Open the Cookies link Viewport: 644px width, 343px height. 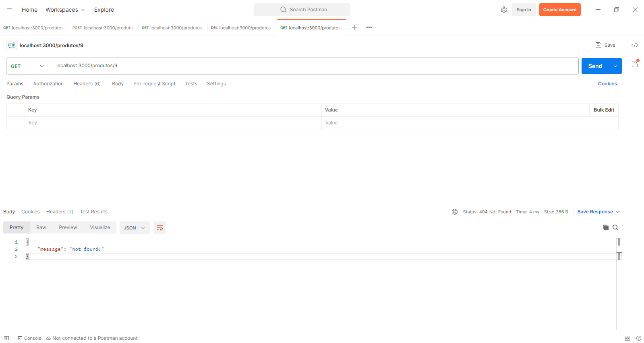[x=607, y=84]
